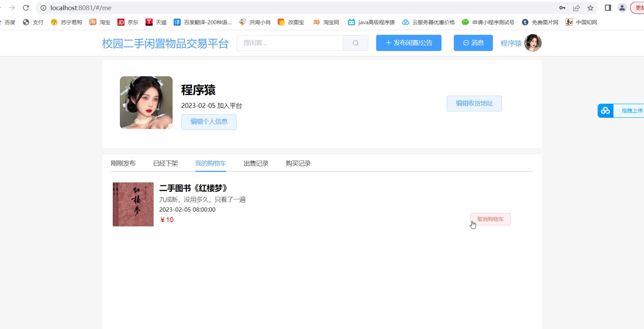Open the saved passwords key icon
Screen dimensions: 644x329
(x=562, y=8)
